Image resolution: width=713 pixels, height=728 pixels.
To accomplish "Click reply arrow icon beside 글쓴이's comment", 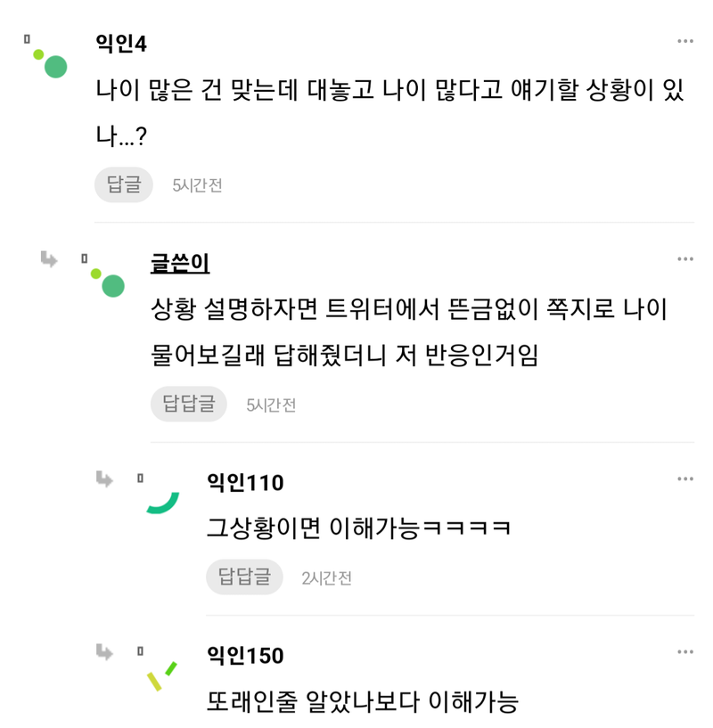I will pyautogui.click(x=49, y=259).
